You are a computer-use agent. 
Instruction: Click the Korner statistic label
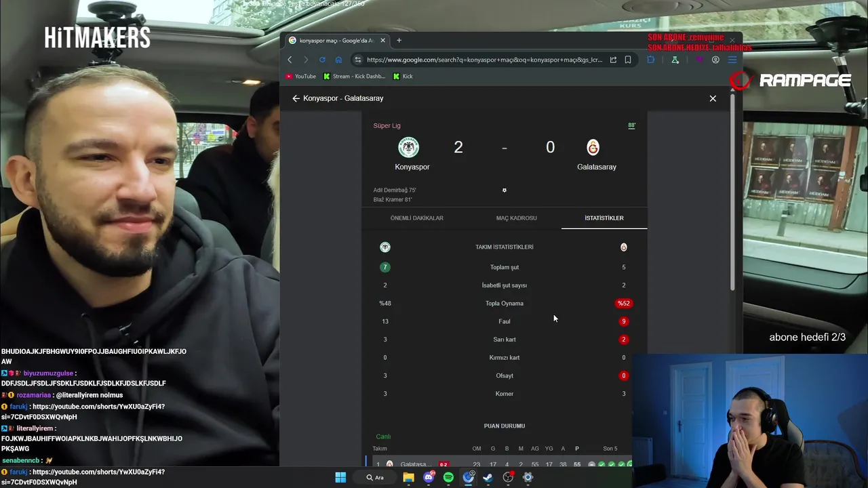(x=505, y=394)
